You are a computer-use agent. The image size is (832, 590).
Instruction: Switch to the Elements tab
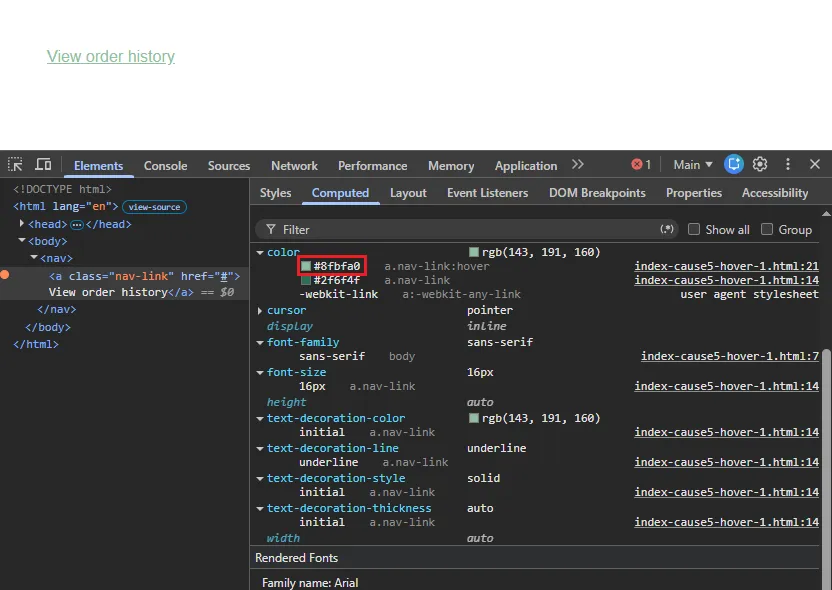click(98, 166)
